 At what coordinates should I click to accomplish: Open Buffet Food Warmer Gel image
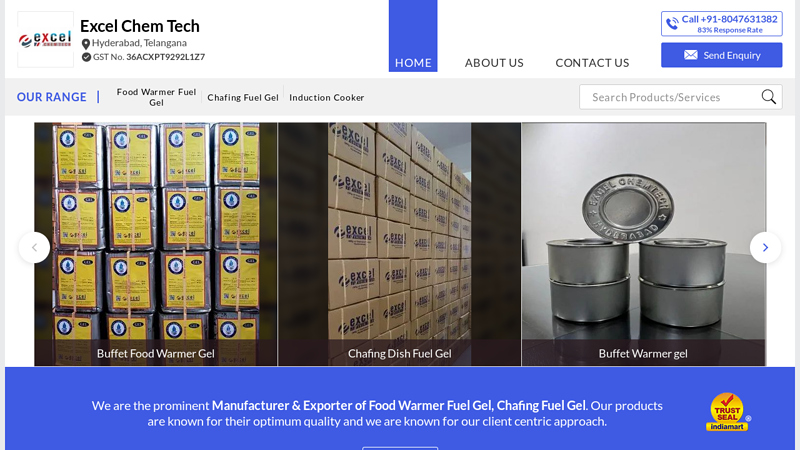(x=156, y=244)
